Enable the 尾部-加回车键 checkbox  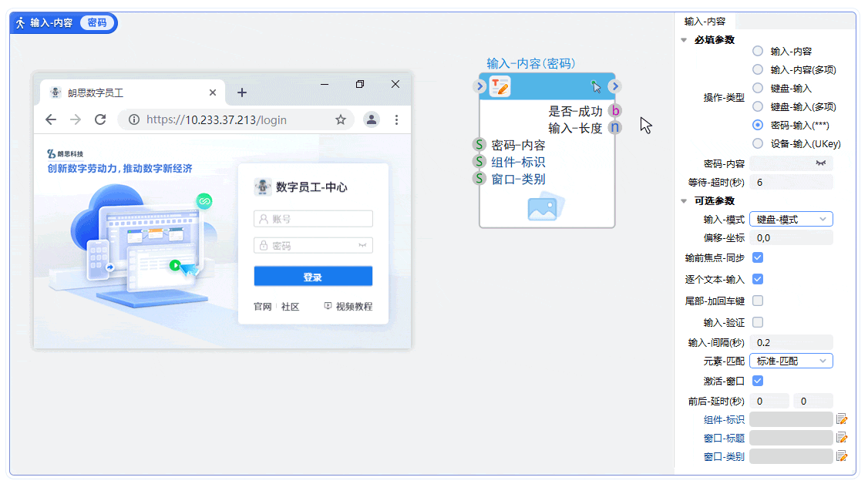[x=758, y=301]
